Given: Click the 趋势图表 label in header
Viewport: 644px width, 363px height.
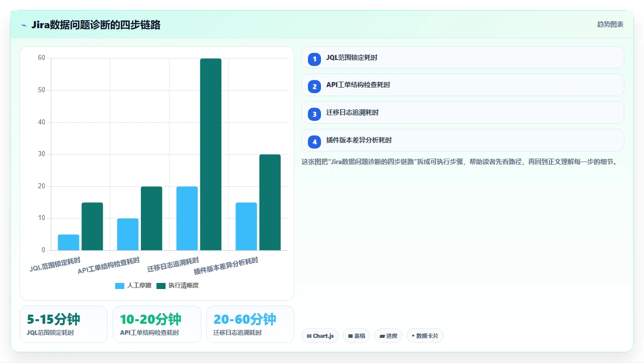Looking at the screenshot, I should tap(610, 25).
